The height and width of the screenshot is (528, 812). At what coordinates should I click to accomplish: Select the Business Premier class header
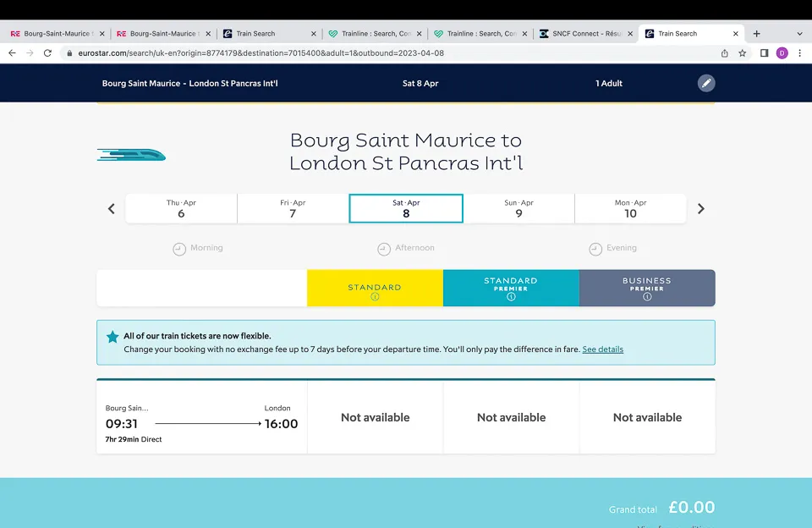(x=647, y=288)
